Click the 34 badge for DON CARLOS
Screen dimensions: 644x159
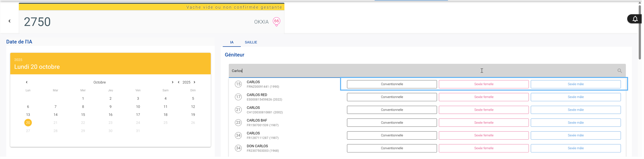point(238,148)
